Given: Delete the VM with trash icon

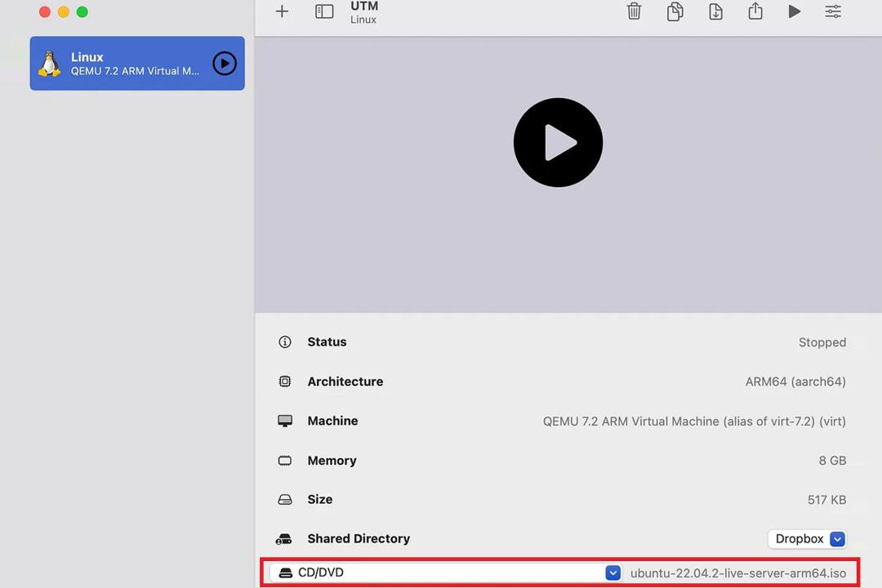Looking at the screenshot, I should [634, 11].
